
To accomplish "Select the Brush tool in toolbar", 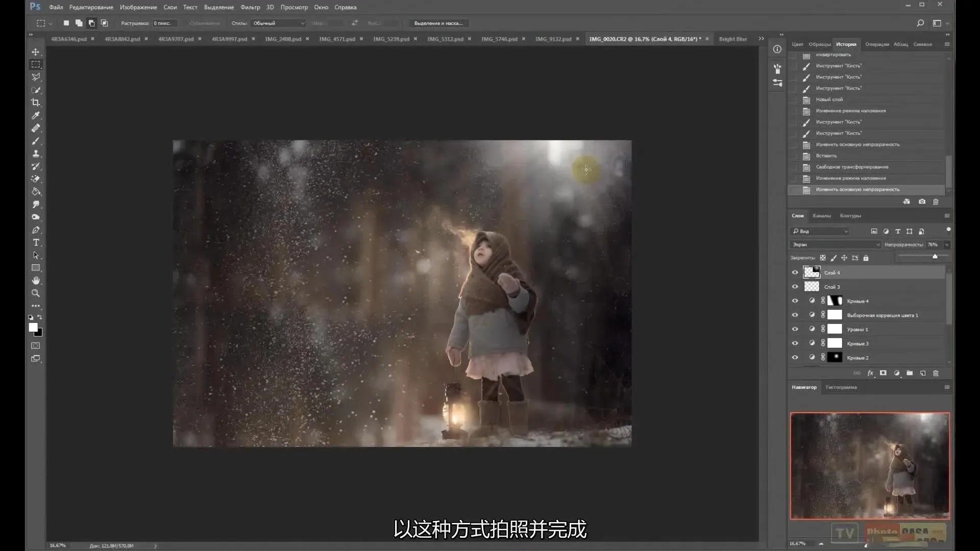I will pyautogui.click(x=36, y=141).
